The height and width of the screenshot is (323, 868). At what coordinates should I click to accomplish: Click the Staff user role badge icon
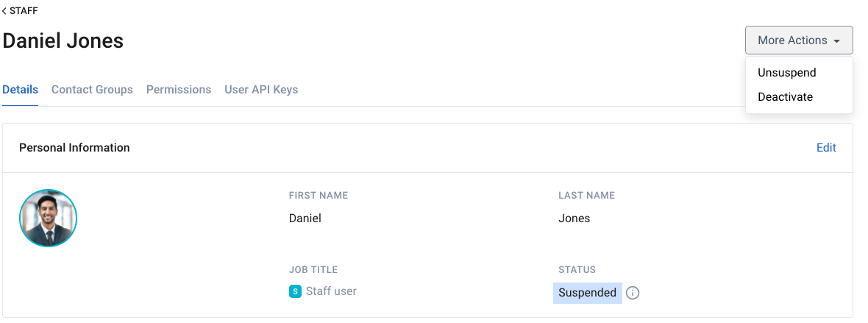295,291
